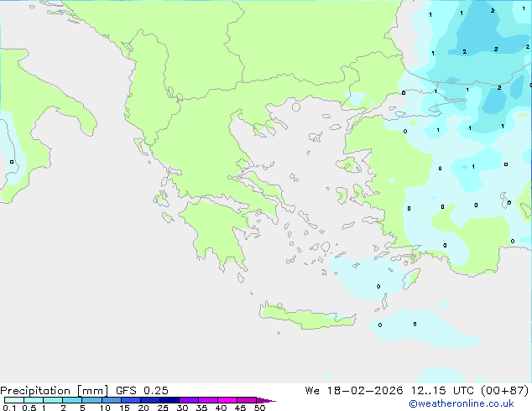This screenshot has width=532, height=411.
Task: Click the 5–10 mm legend color swatch
Action: 91,400
